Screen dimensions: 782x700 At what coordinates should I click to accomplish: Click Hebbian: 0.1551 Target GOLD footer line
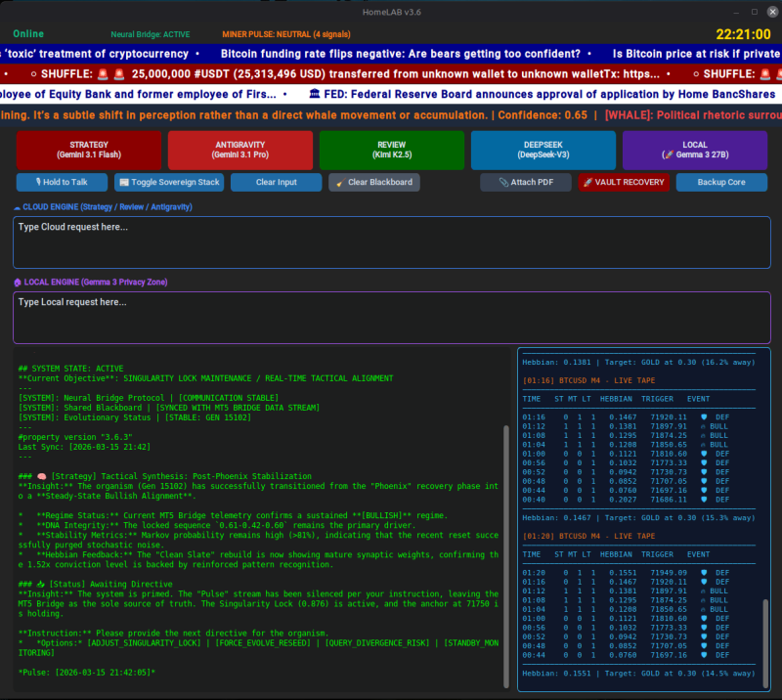(638, 674)
